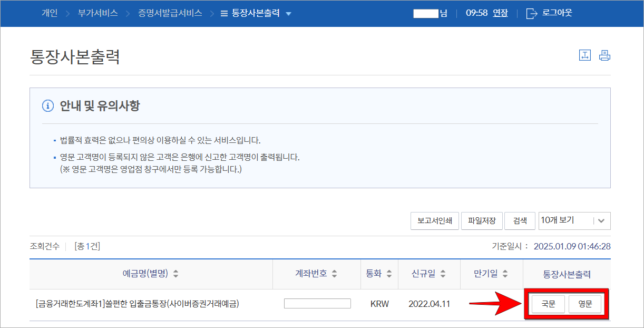Expand the 통장사본출력 breadcrumb dropdown arrow
Viewport: 644px width, 328px height.
[x=288, y=14]
